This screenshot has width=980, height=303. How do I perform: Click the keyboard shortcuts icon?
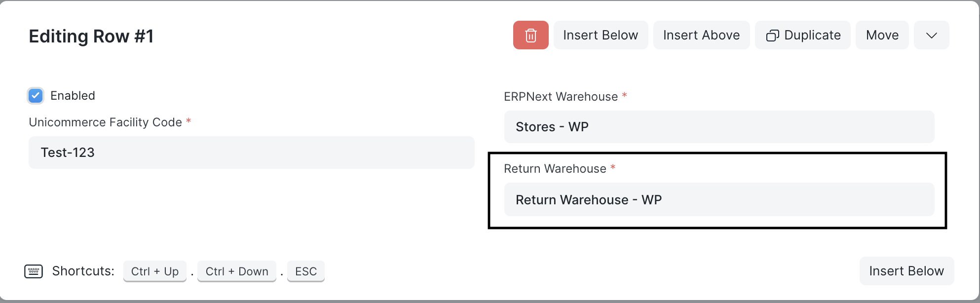[x=34, y=271]
